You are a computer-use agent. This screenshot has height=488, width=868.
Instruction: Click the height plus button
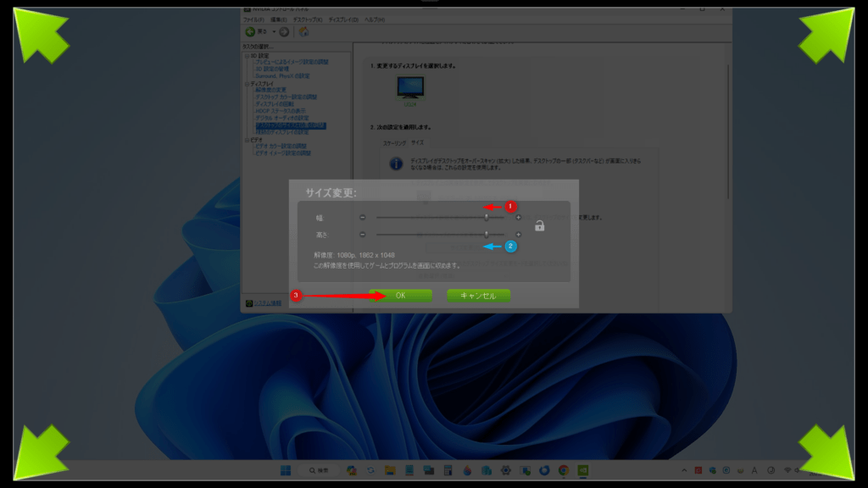click(519, 235)
